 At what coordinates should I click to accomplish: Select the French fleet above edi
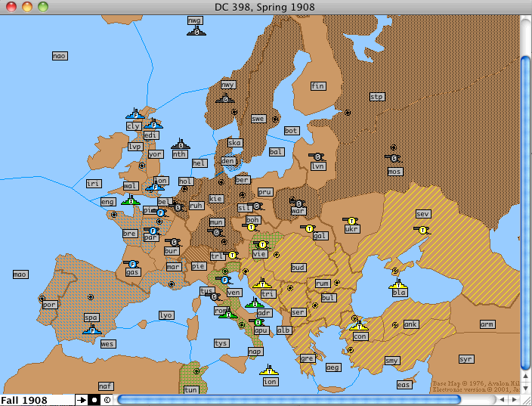[x=153, y=124]
